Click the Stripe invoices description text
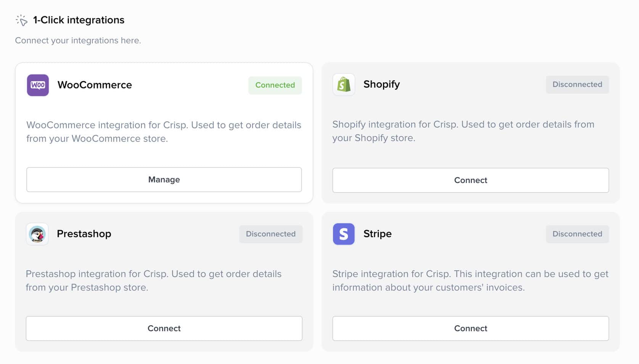The height and width of the screenshot is (364, 639). [470, 281]
